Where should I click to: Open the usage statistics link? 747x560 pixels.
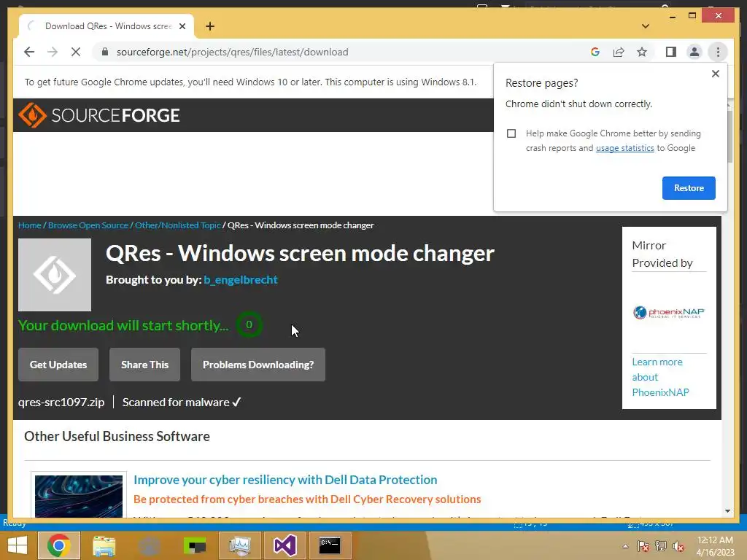[x=624, y=148]
